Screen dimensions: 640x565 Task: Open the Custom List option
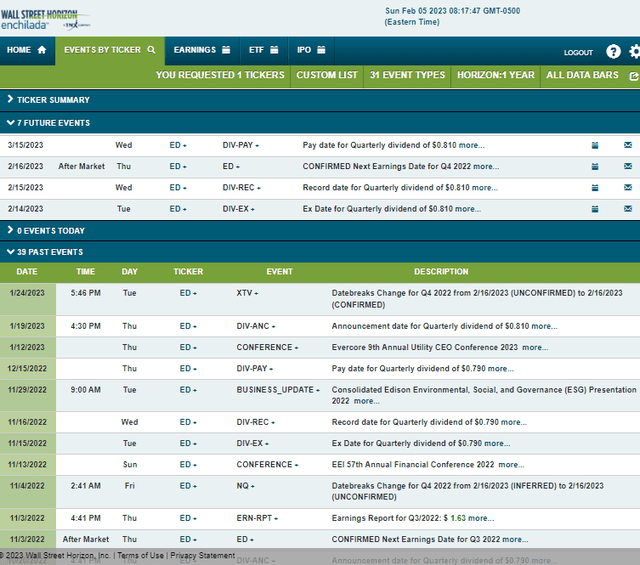click(x=327, y=75)
